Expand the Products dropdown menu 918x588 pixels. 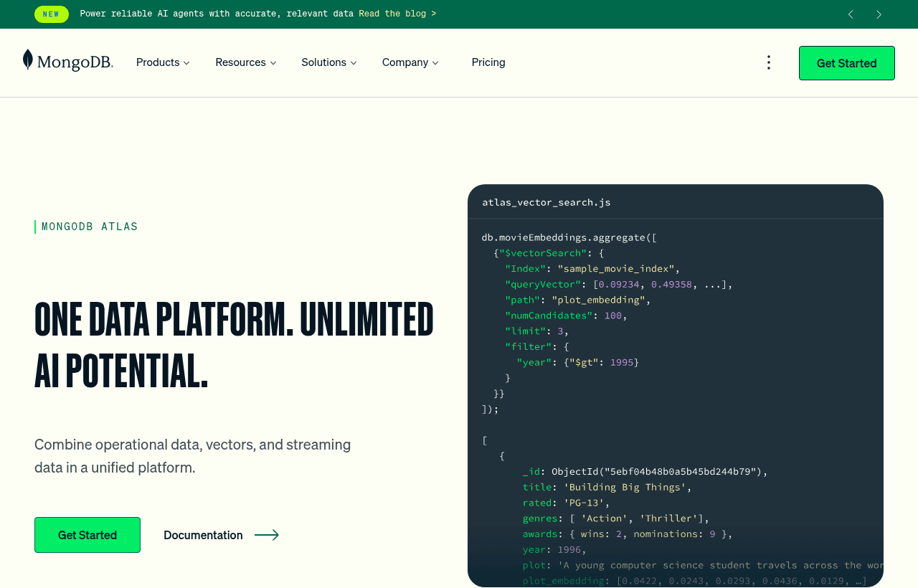163,62
